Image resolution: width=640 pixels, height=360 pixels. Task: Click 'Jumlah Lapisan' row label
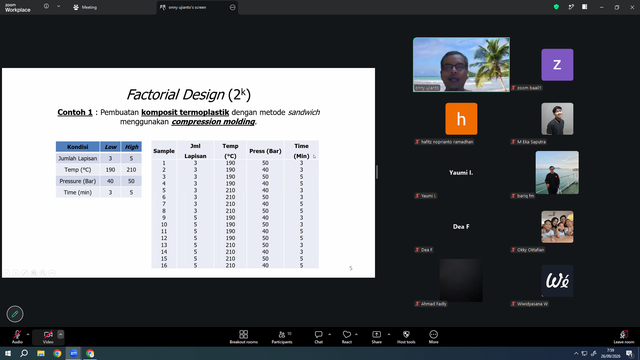[x=78, y=158]
